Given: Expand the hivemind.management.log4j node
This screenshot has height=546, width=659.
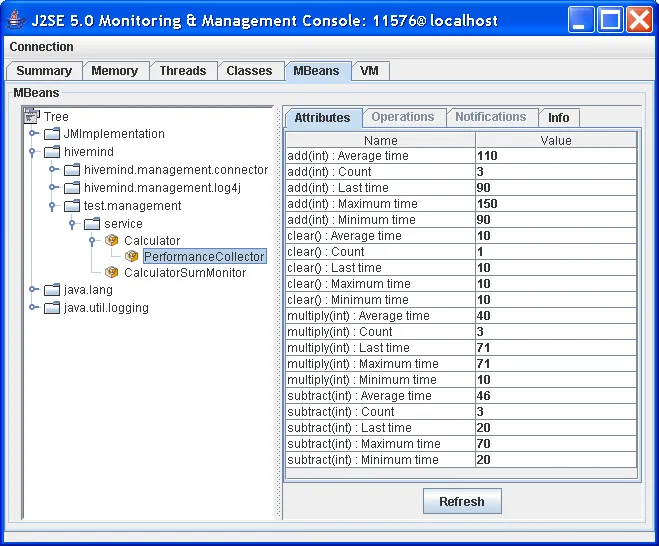Looking at the screenshot, I should pyautogui.click(x=53, y=187).
